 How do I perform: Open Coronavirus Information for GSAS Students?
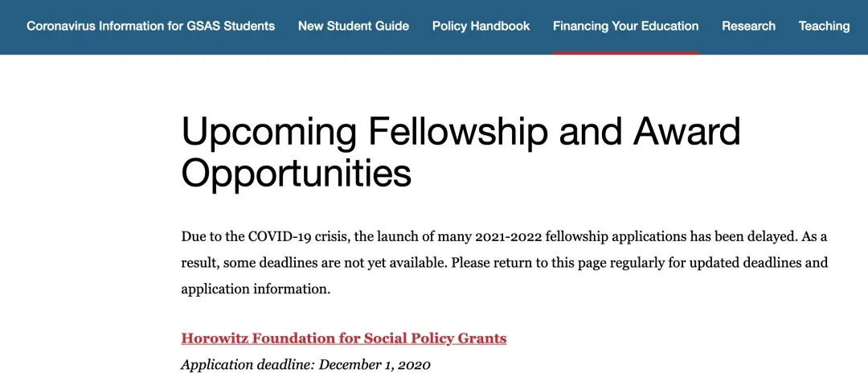[x=150, y=26]
